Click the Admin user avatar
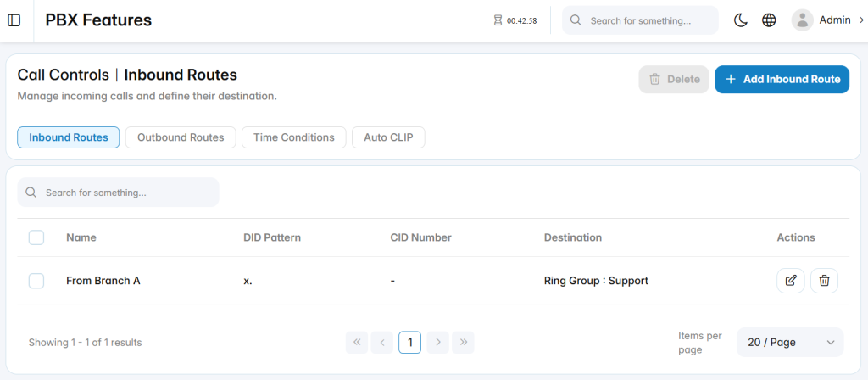Screen dimensions: 868x380 click(802, 20)
